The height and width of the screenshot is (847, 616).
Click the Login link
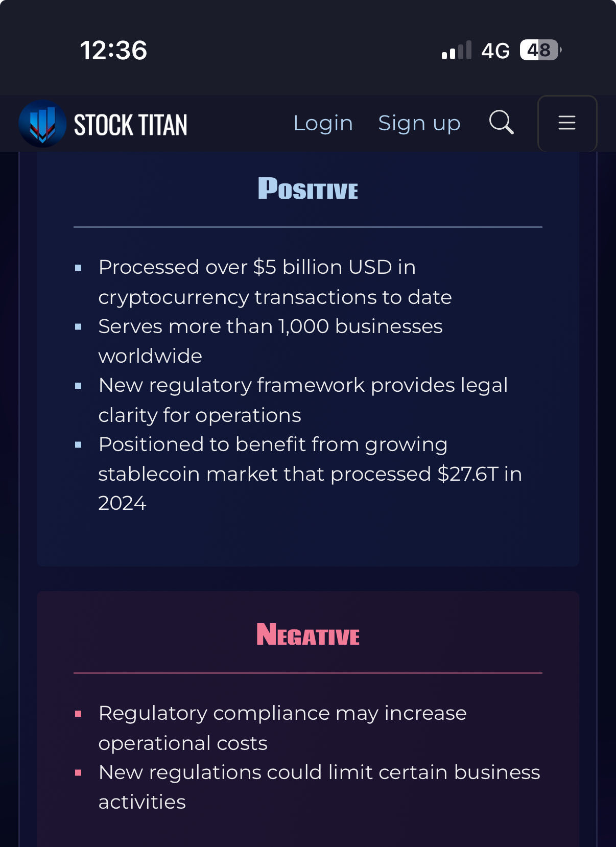click(323, 123)
